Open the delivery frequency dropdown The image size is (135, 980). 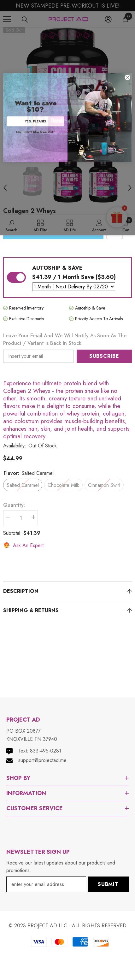pos(73,286)
